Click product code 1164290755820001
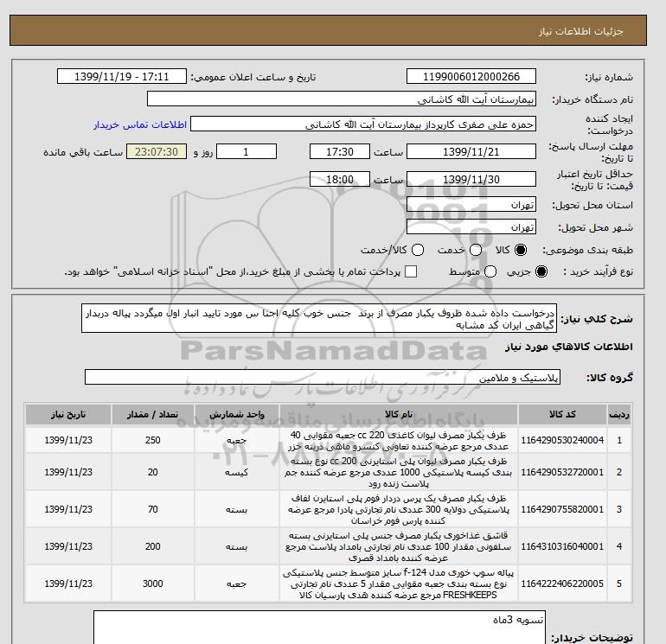This screenshot has height=644, width=666. click(562, 509)
